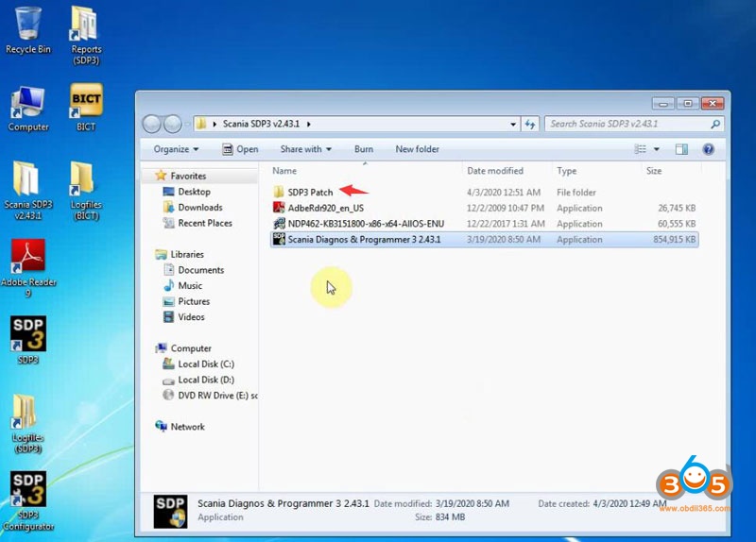Screen dimensions: 756x542
Task: Open Local Disk (C:)
Action: (x=206, y=364)
